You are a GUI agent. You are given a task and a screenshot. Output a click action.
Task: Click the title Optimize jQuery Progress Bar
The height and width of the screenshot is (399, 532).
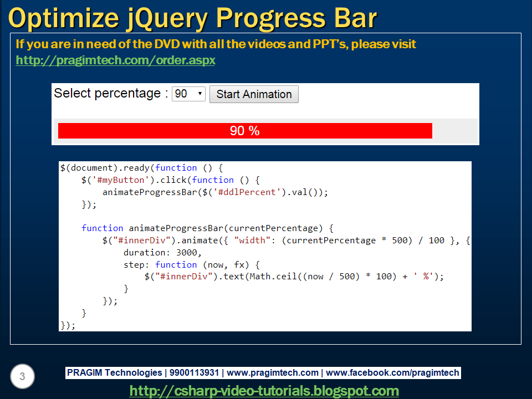coord(194,18)
